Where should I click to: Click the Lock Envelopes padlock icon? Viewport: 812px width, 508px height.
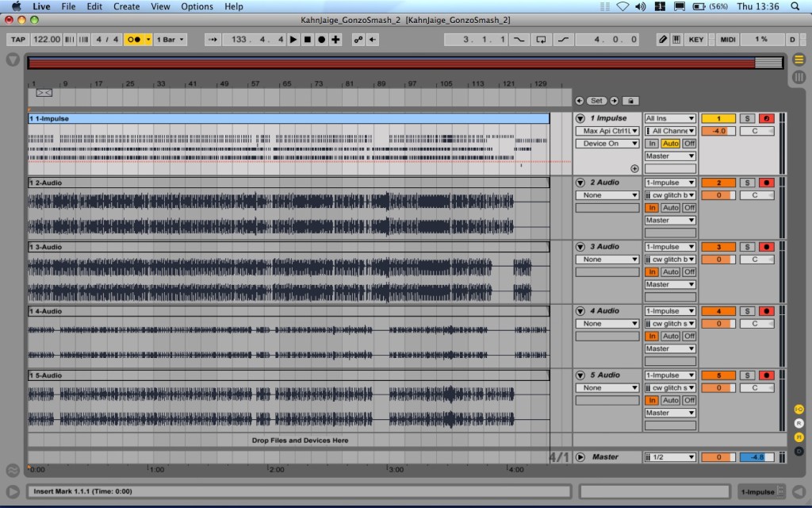pos(630,101)
